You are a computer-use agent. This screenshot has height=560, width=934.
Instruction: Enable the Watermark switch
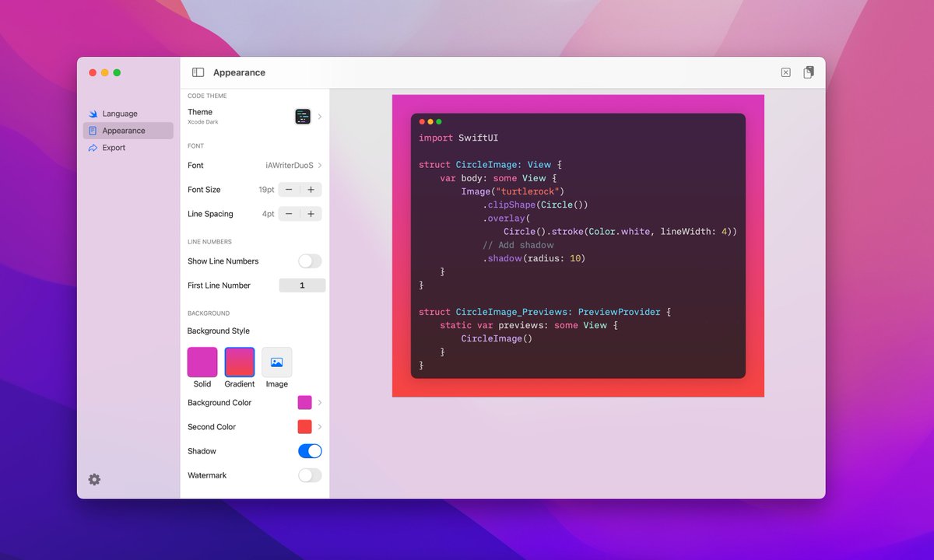(x=310, y=475)
